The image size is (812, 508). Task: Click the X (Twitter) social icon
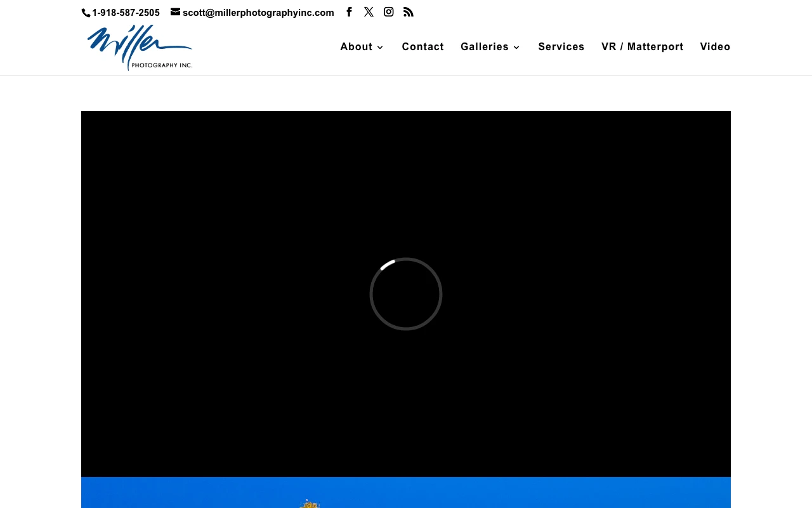pyautogui.click(x=369, y=12)
